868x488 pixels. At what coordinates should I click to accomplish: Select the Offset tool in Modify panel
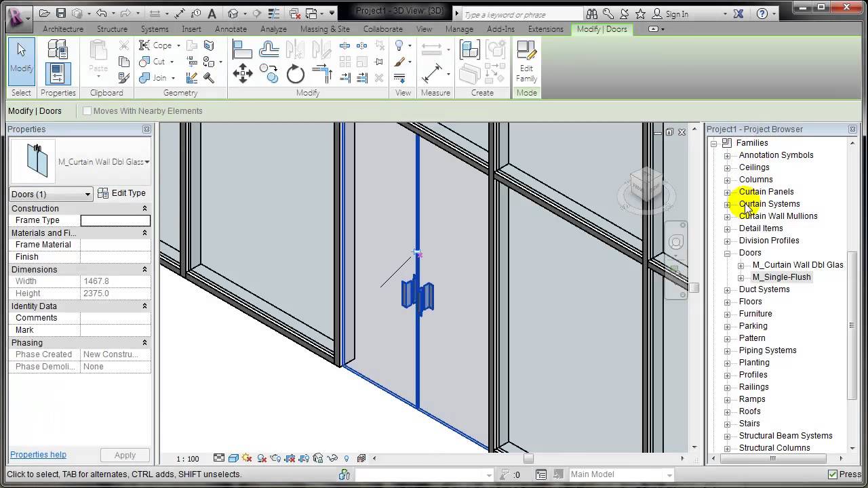269,49
